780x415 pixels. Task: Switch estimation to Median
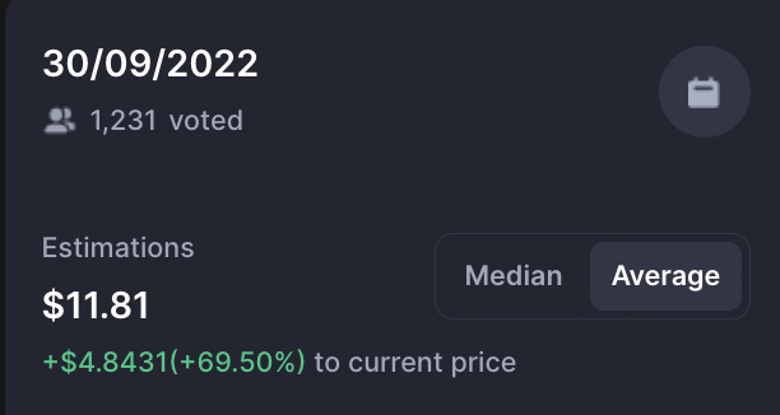(513, 276)
